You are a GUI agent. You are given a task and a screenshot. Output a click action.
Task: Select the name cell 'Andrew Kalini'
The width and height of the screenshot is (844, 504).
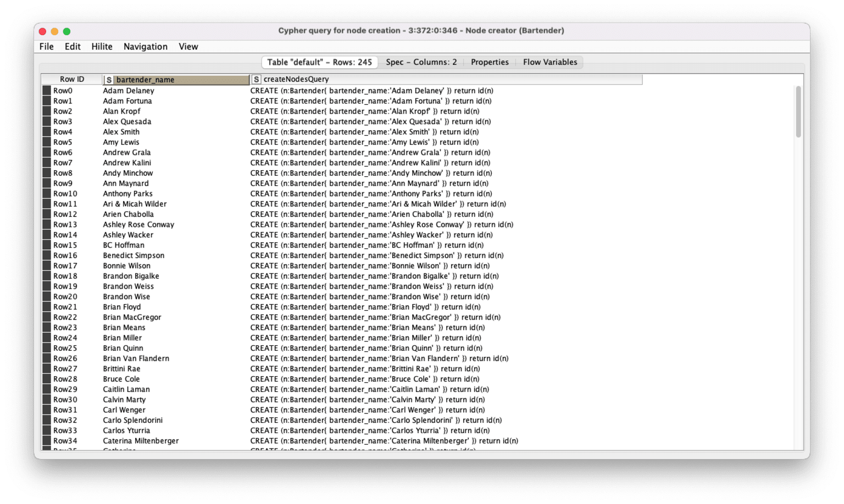tap(176, 163)
